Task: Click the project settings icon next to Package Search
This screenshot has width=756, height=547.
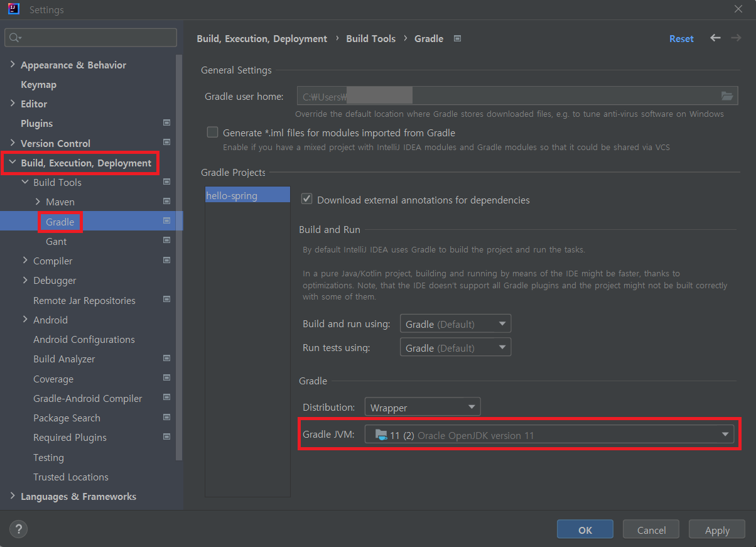Action: point(166,417)
